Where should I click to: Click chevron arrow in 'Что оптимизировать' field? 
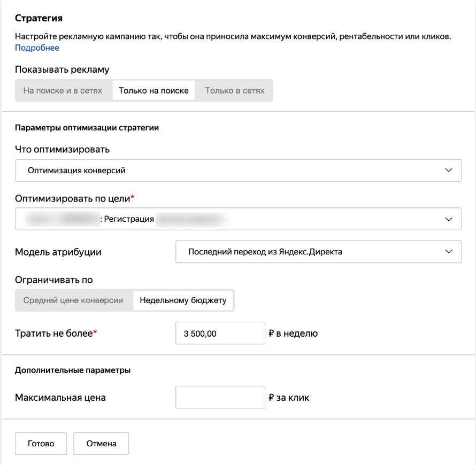click(x=448, y=170)
